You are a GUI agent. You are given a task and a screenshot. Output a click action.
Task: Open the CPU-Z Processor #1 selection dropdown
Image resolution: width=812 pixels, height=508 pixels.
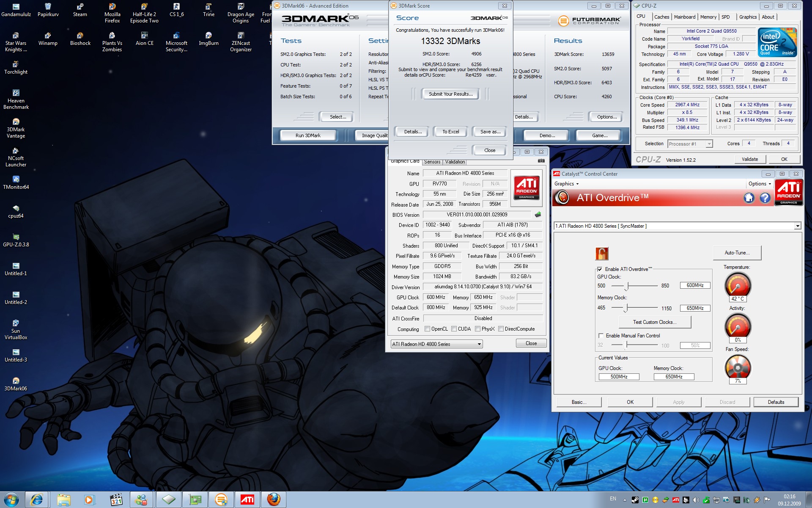pos(690,144)
